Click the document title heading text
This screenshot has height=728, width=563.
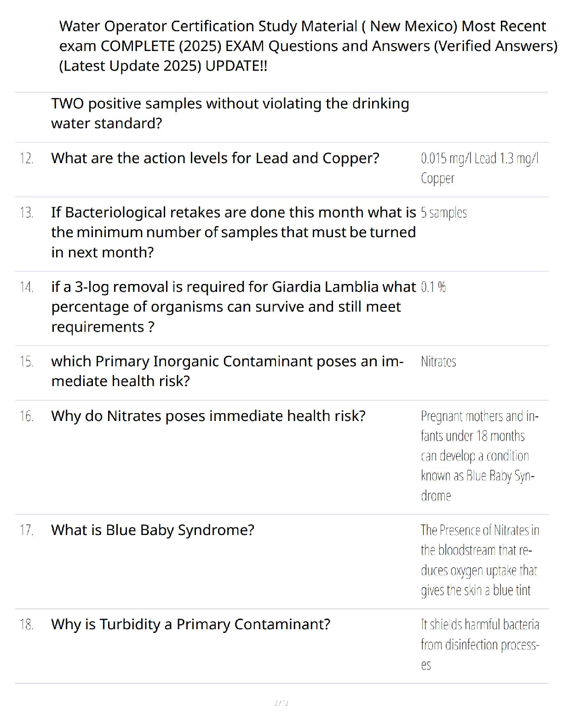point(307,46)
